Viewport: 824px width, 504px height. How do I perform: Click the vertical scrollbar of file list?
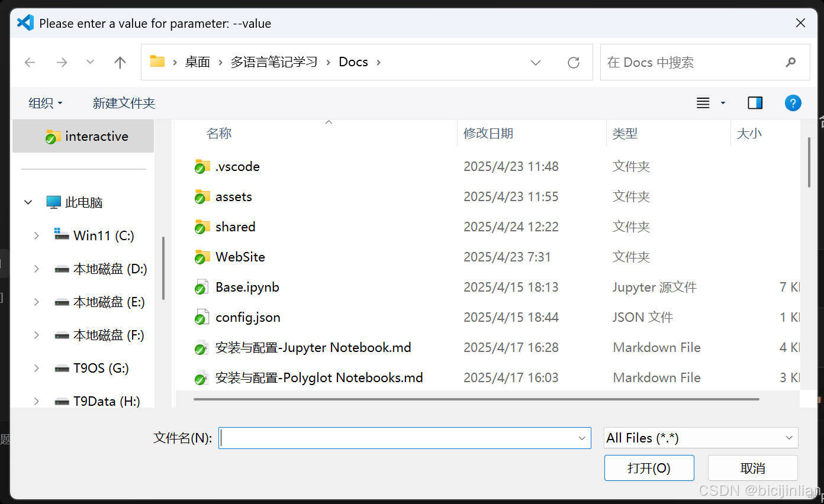809,162
